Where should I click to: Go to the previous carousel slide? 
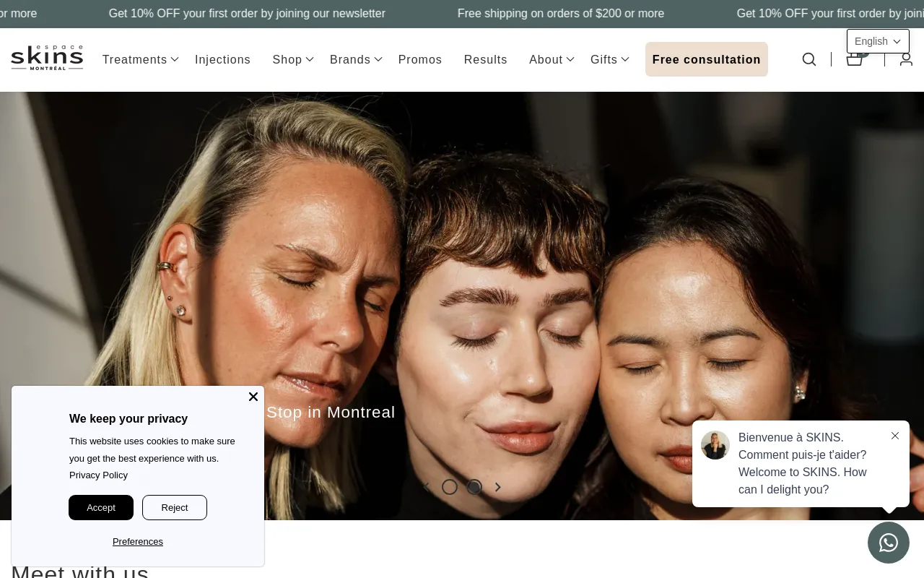tap(426, 487)
